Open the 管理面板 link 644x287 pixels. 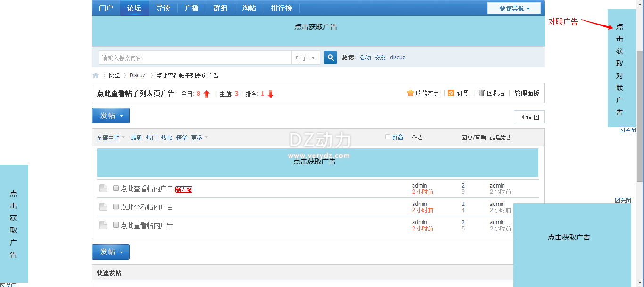click(x=527, y=93)
